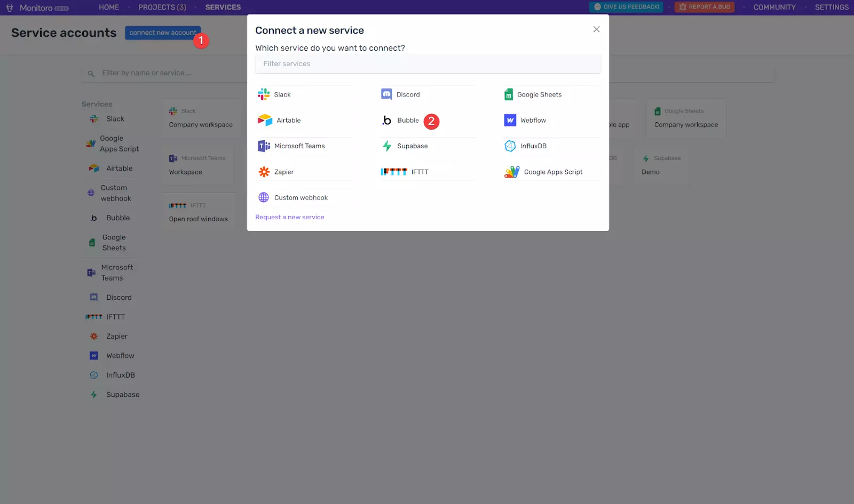Open the COMMUNITY menu item
The width and height of the screenshot is (854, 504).
pos(774,7)
